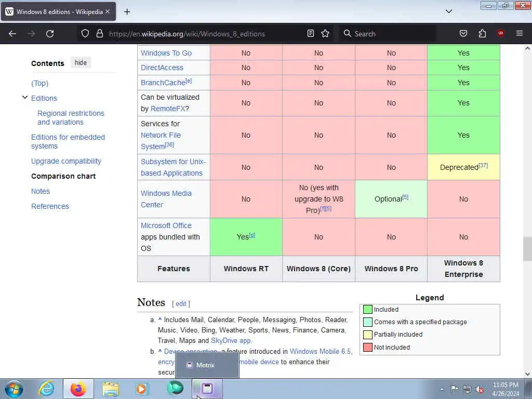
Task: Open the Network File System link
Action: (161, 140)
